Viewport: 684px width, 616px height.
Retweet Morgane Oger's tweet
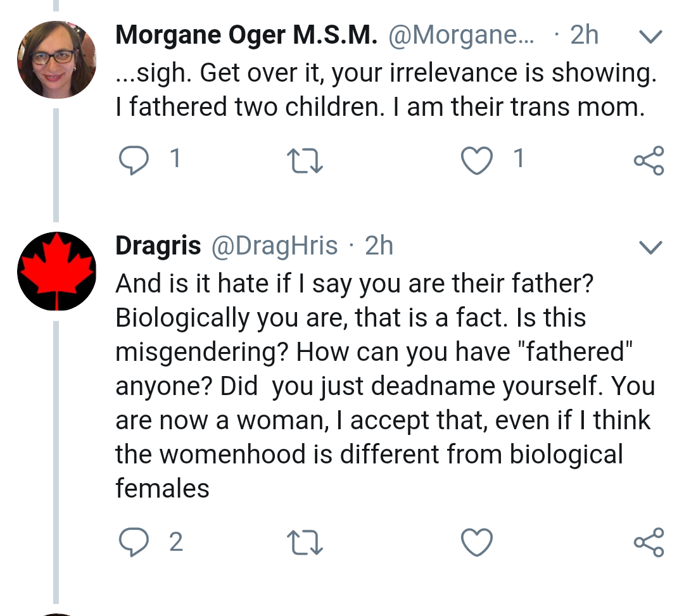305,160
